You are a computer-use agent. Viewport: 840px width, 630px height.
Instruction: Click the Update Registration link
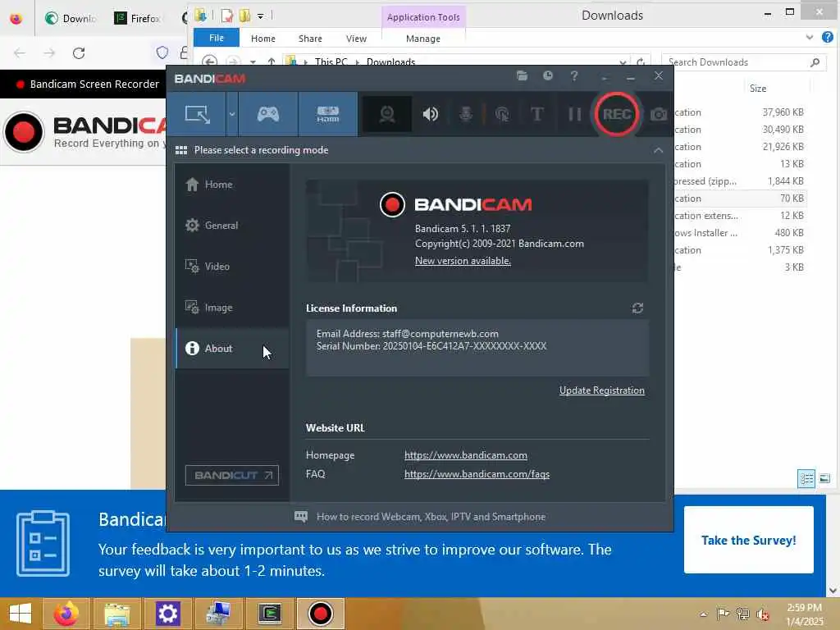[x=601, y=390]
